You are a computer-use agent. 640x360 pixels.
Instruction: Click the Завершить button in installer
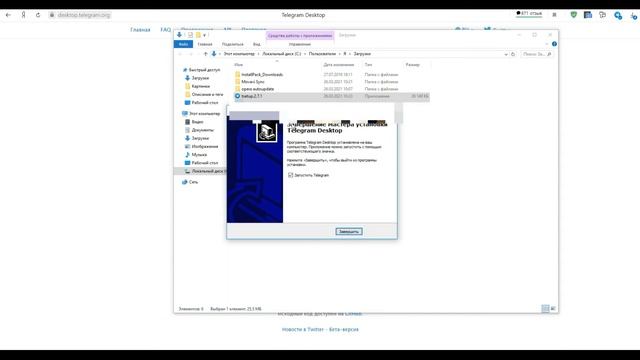[349, 231]
